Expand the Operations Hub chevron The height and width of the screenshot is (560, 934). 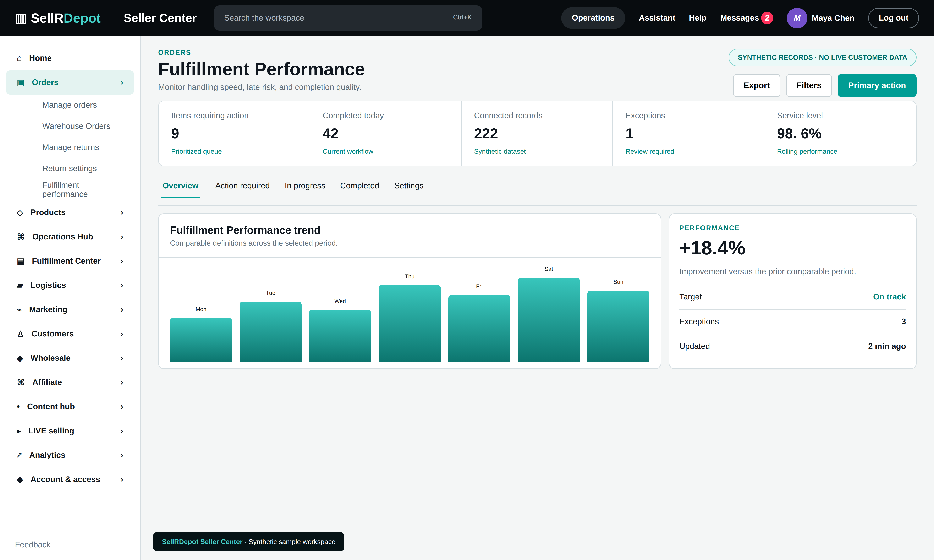point(122,237)
